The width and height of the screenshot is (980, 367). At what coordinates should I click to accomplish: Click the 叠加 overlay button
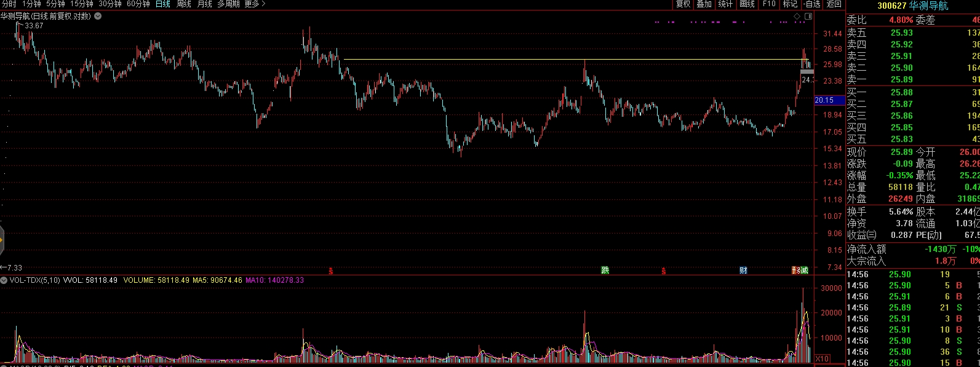point(704,4)
